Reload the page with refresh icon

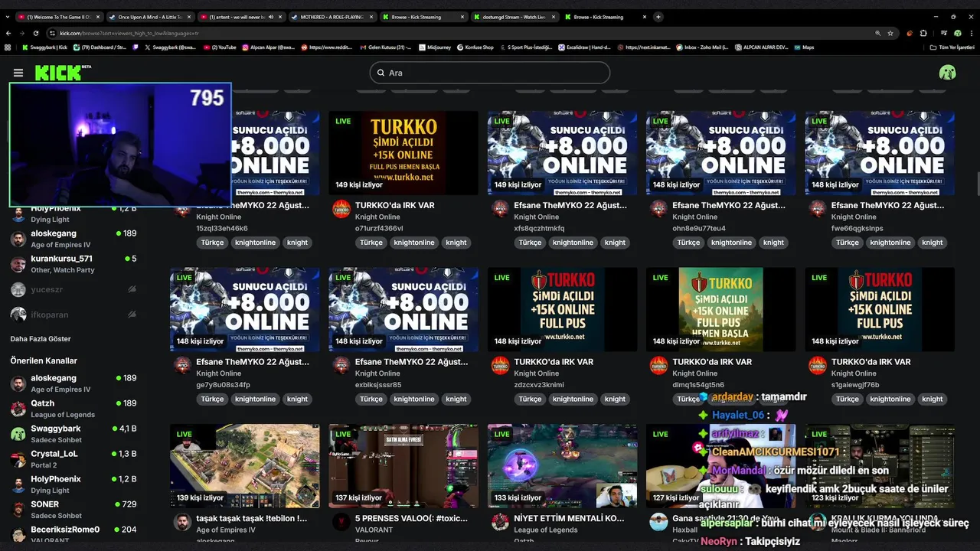[x=35, y=33]
